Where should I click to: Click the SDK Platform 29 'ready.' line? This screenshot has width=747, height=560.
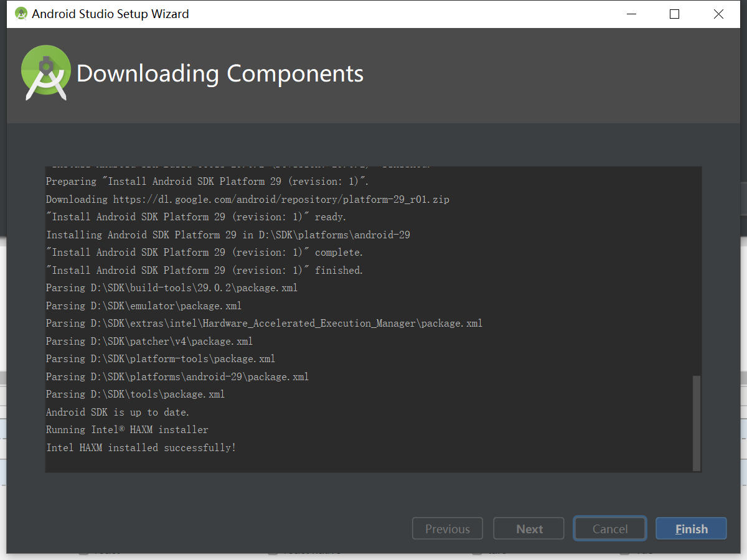tap(196, 217)
